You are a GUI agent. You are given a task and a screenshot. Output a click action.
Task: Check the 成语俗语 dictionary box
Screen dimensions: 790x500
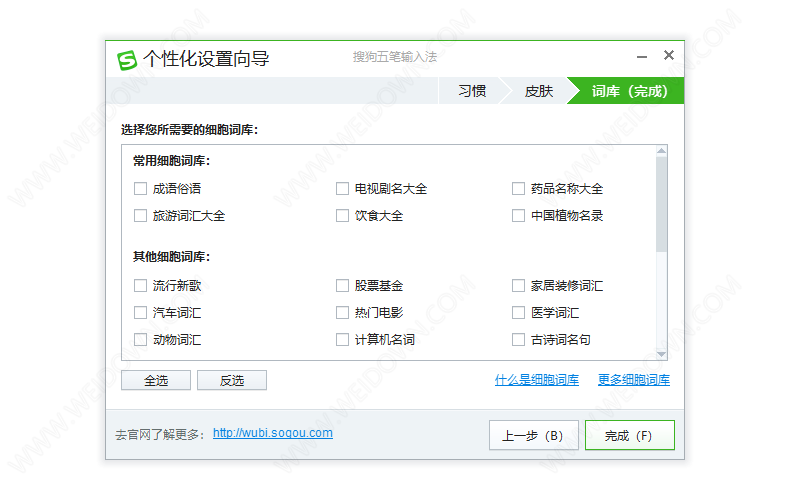140,189
